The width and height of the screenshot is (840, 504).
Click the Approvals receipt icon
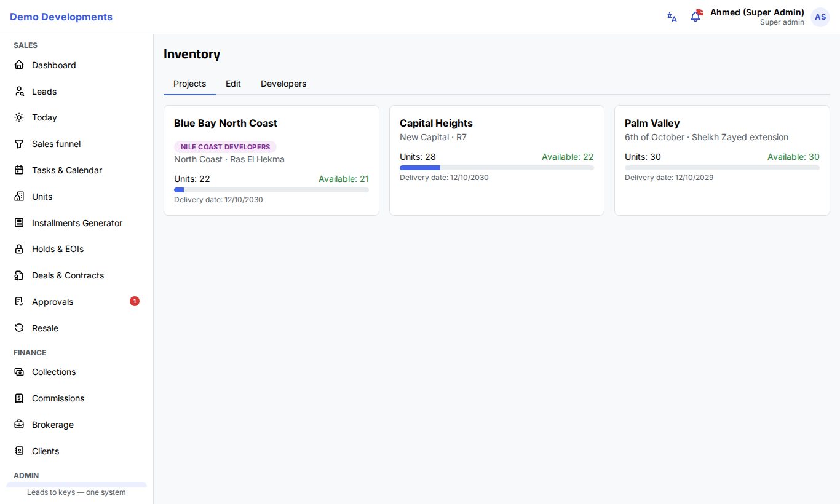[x=19, y=302]
